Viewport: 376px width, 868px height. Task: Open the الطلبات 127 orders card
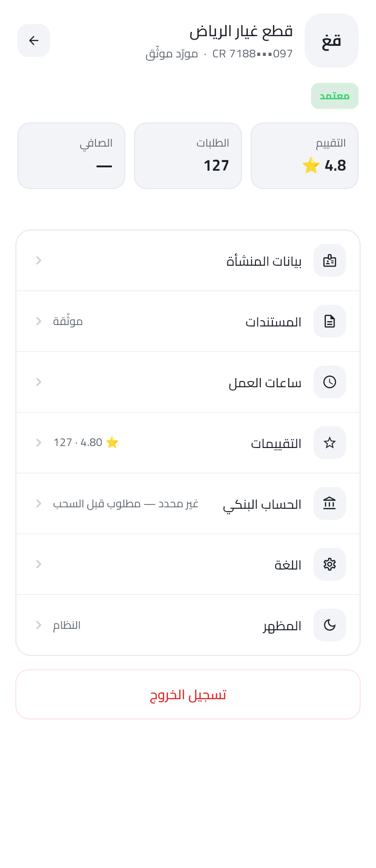(188, 156)
